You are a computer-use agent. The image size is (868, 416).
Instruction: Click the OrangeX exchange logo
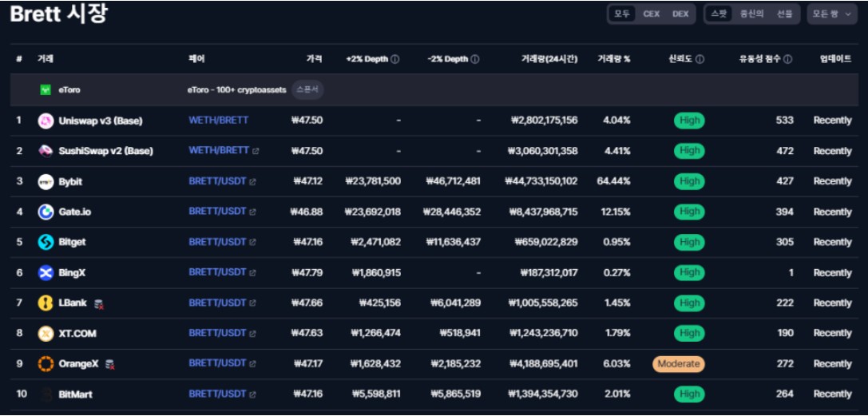(x=46, y=364)
